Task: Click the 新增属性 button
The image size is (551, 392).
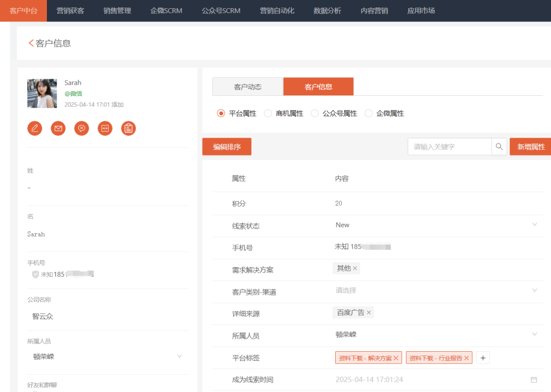Action: (531, 147)
